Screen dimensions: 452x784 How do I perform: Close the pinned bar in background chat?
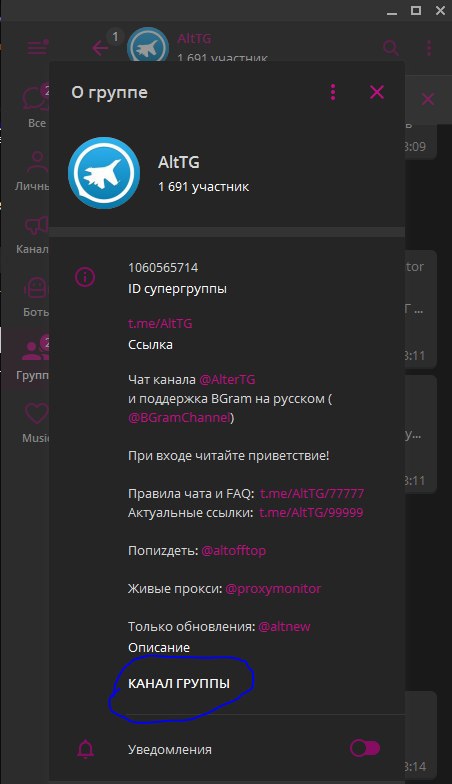(428, 99)
